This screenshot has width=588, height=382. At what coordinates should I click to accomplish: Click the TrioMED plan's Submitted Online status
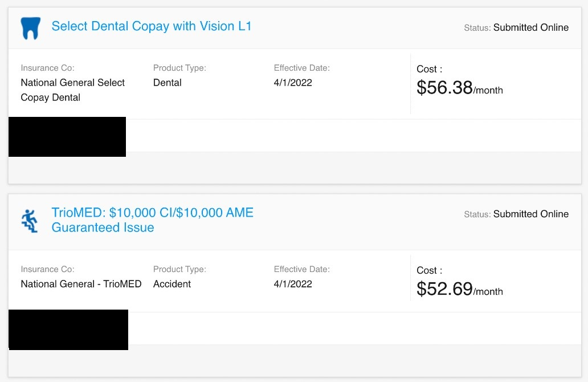tap(530, 214)
